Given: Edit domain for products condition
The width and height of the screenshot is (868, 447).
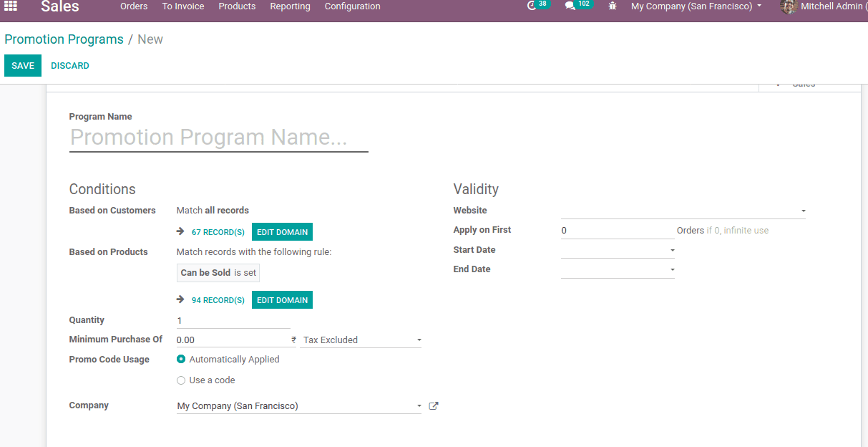Looking at the screenshot, I should (x=282, y=299).
